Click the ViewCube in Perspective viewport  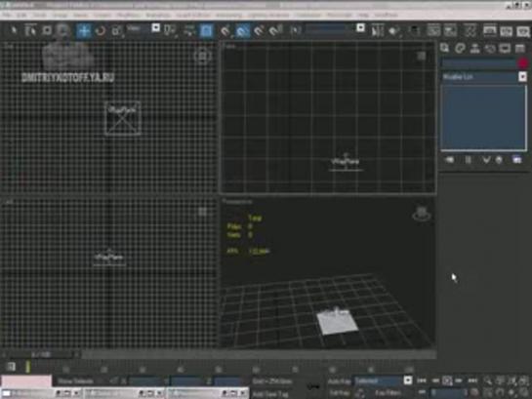[x=422, y=214]
